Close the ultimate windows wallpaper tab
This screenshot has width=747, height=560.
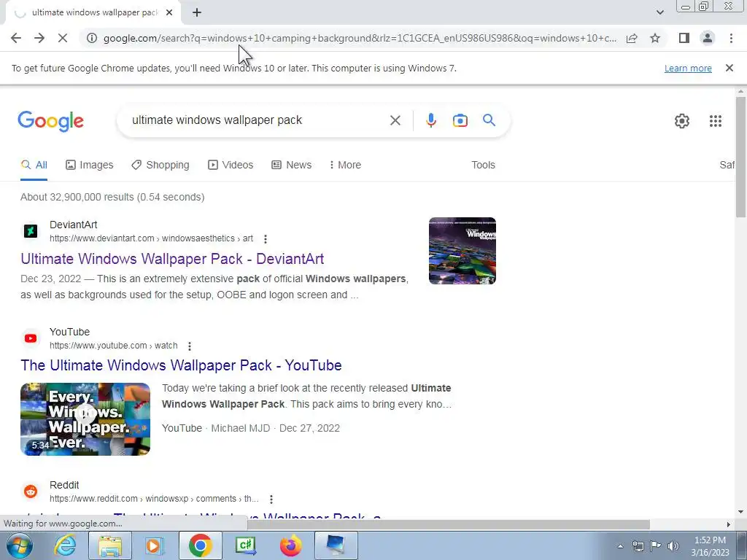(169, 12)
